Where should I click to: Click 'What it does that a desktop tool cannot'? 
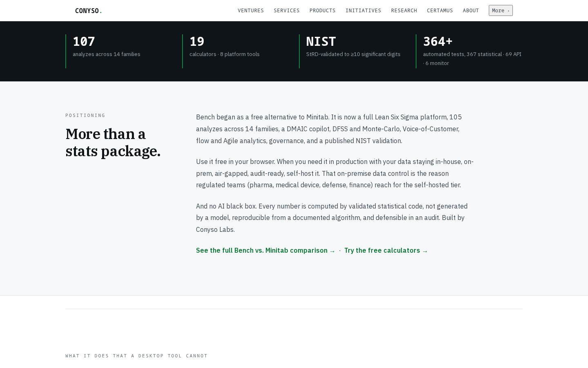pos(136,356)
